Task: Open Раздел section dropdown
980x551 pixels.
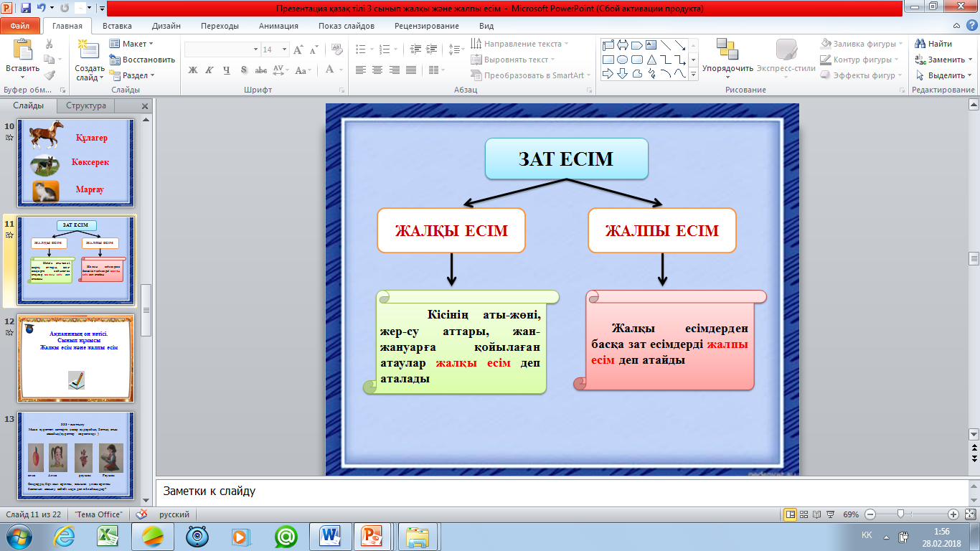Action: (x=131, y=75)
